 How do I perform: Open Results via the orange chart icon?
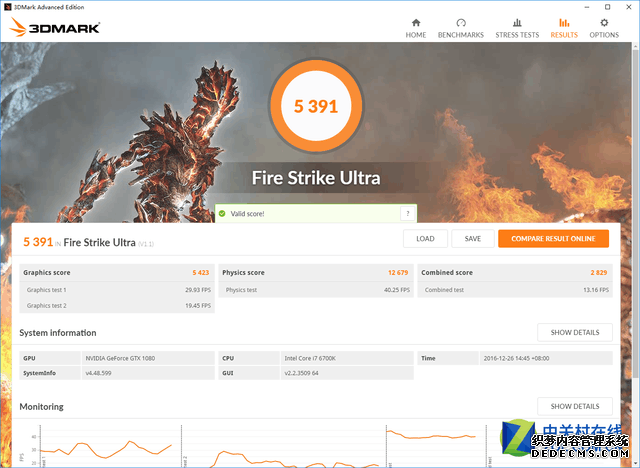(x=564, y=22)
